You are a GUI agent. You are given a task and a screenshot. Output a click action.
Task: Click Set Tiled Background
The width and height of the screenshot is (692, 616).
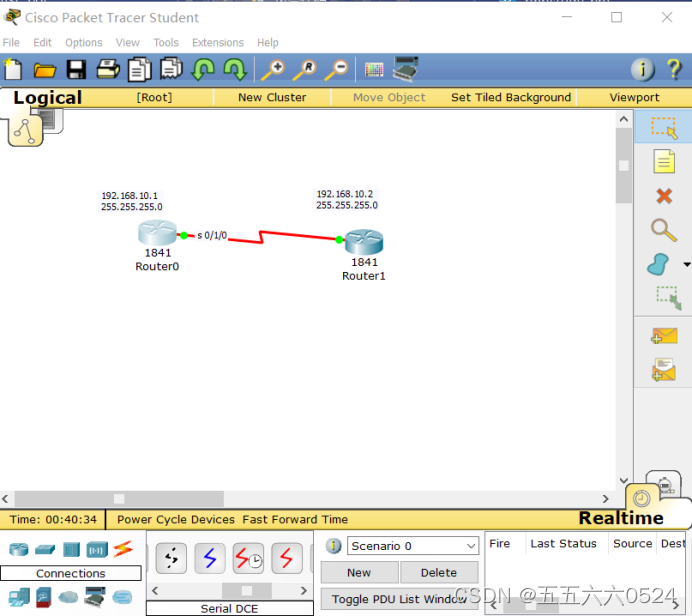511,97
